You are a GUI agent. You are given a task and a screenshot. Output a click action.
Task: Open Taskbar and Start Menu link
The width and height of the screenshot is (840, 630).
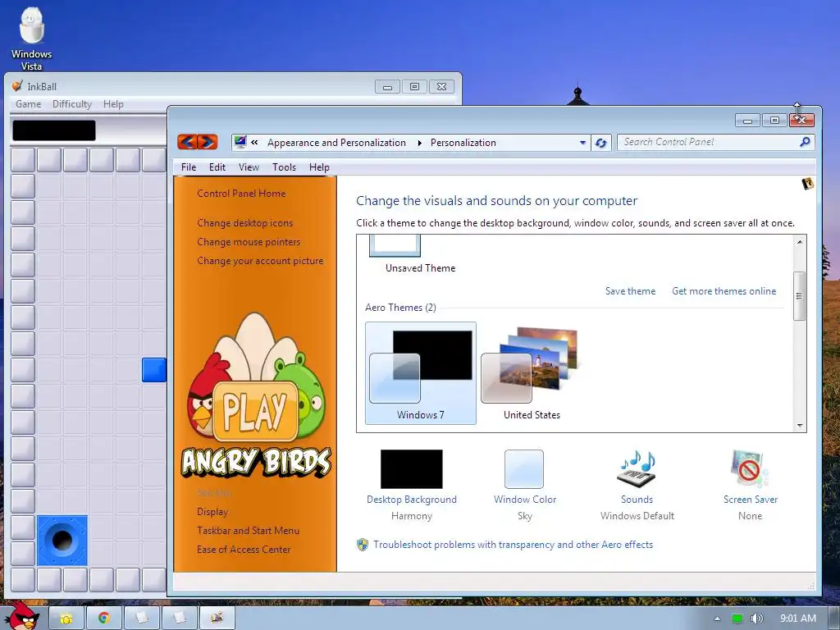tap(248, 531)
